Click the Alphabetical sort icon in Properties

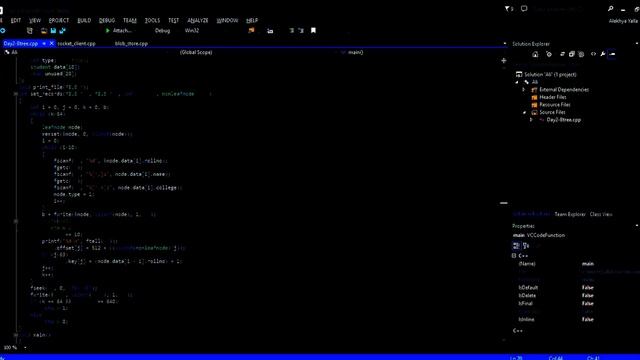point(526,246)
